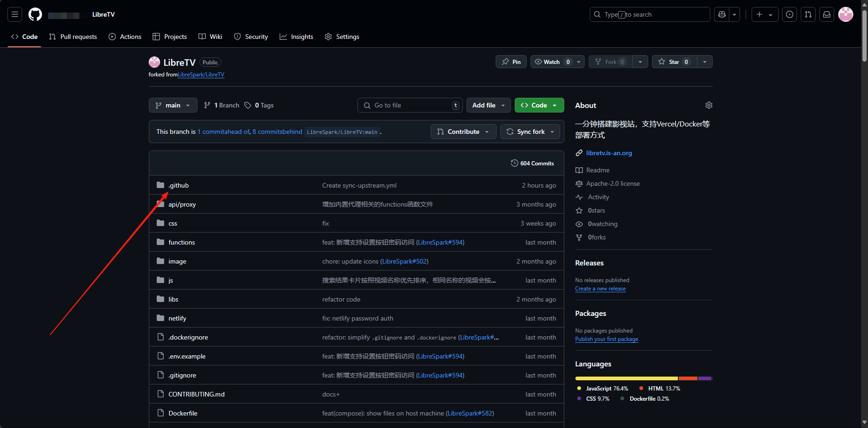Open the Security tab
Image resolution: width=868 pixels, height=428 pixels.
click(x=251, y=37)
